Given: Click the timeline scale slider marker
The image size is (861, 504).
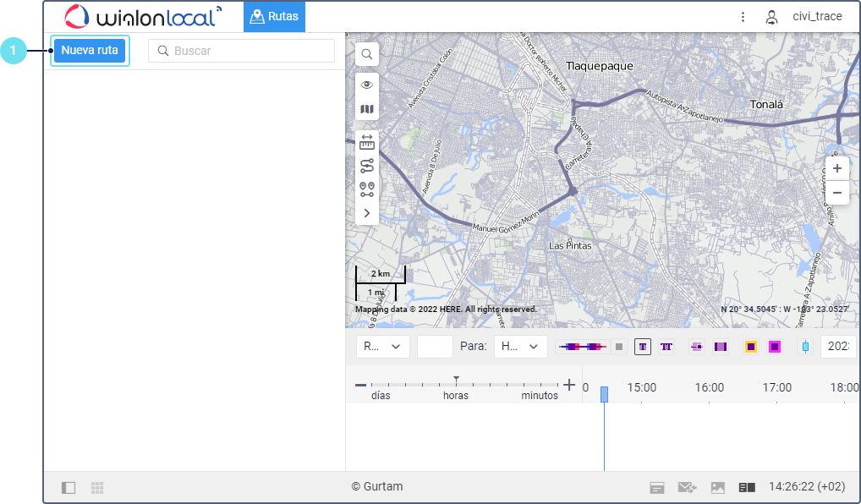Looking at the screenshot, I should [457, 380].
